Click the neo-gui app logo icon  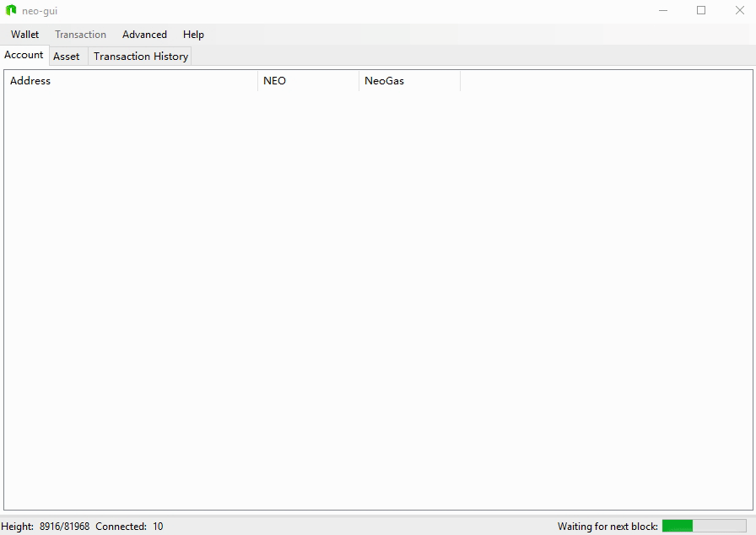click(x=11, y=10)
